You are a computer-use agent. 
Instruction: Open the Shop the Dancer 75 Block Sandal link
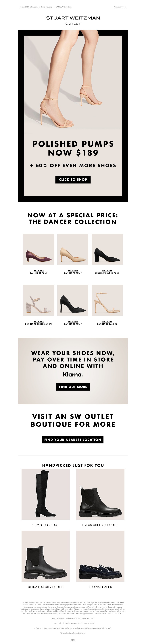39,323
